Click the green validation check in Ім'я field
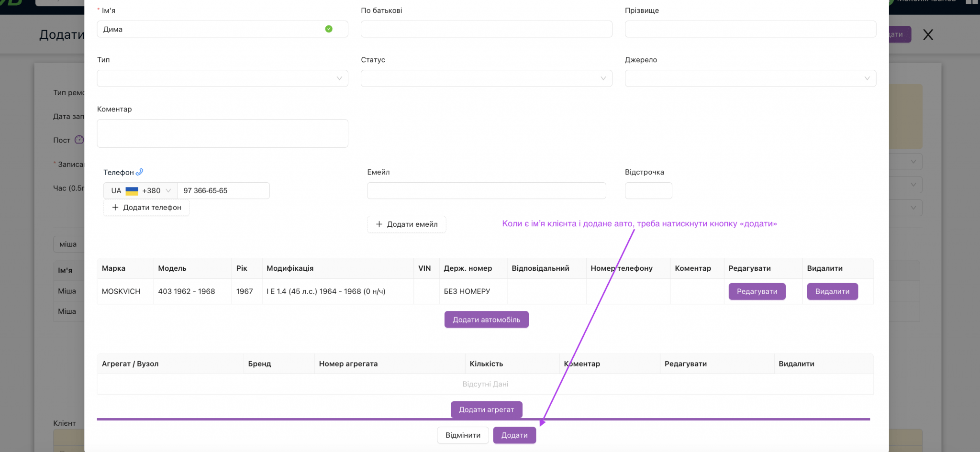The height and width of the screenshot is (452, 980). [x=329, y=29]
